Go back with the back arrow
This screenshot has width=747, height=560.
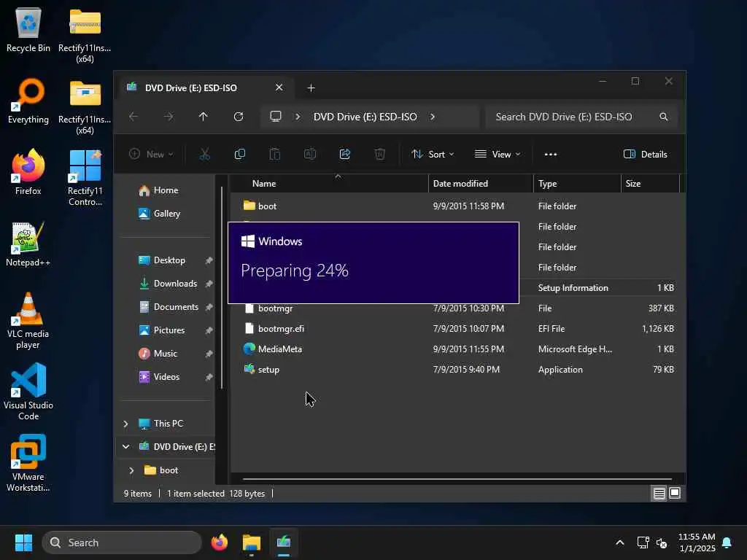pos(133,117)
